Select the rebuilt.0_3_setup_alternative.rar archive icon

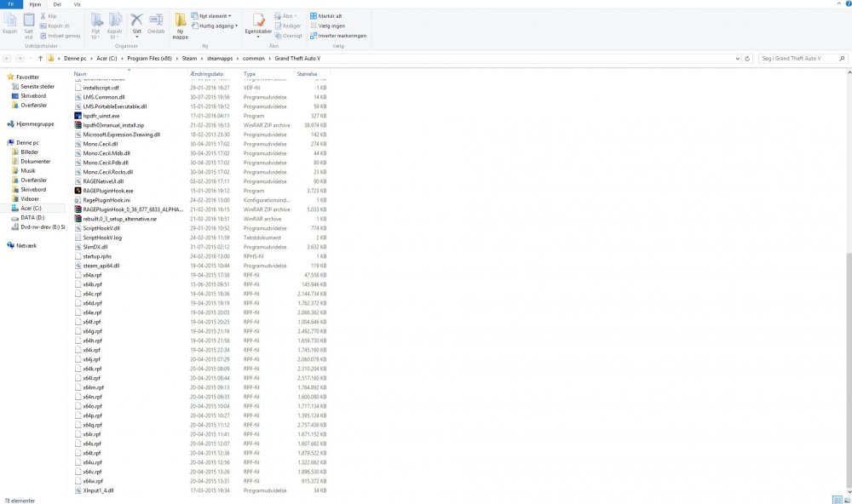point(78,219)
